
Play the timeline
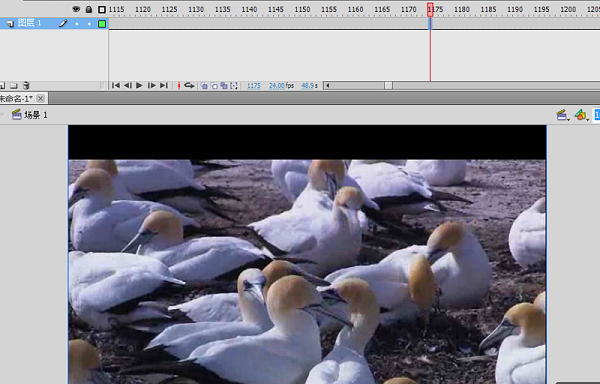(139, 85)
